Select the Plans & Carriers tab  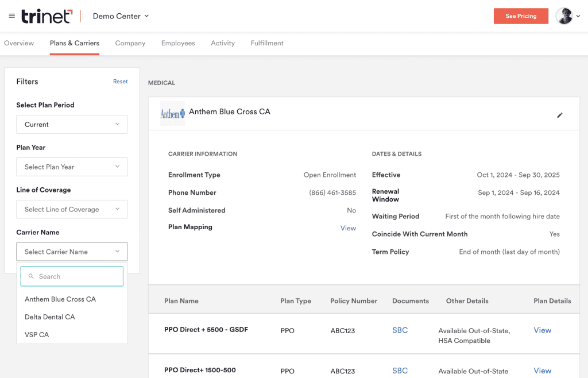click(75, 43)
